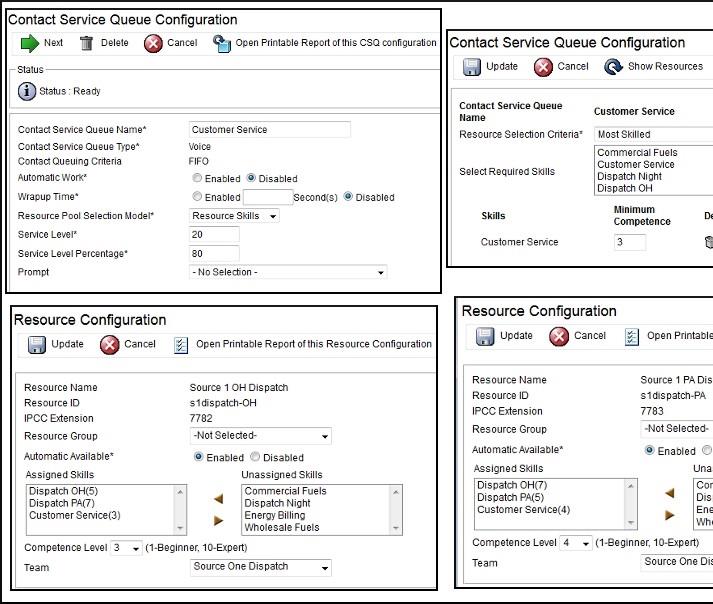Select Dispatch OH in Select Required Skills
Viewport: 713px width, 604px height.
pyautogui.click(x=625, y=188)
